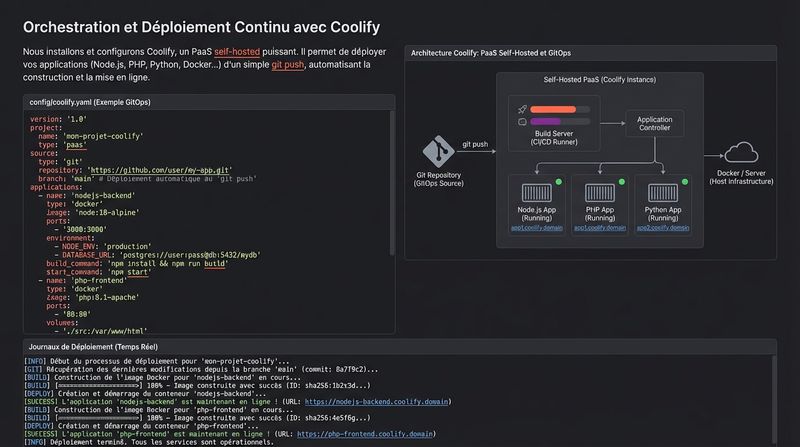Image resolution: width=800 pixels, height=447 pixels.
Task: Click the green status dot on Python App
Action: [x=685, y=182]
